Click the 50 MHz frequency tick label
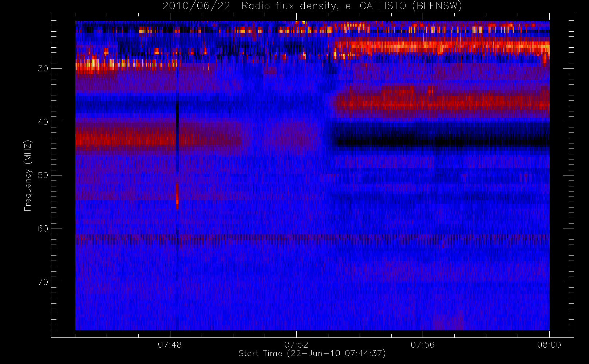This screenshot has width=589, height=364. click(43, 175)
